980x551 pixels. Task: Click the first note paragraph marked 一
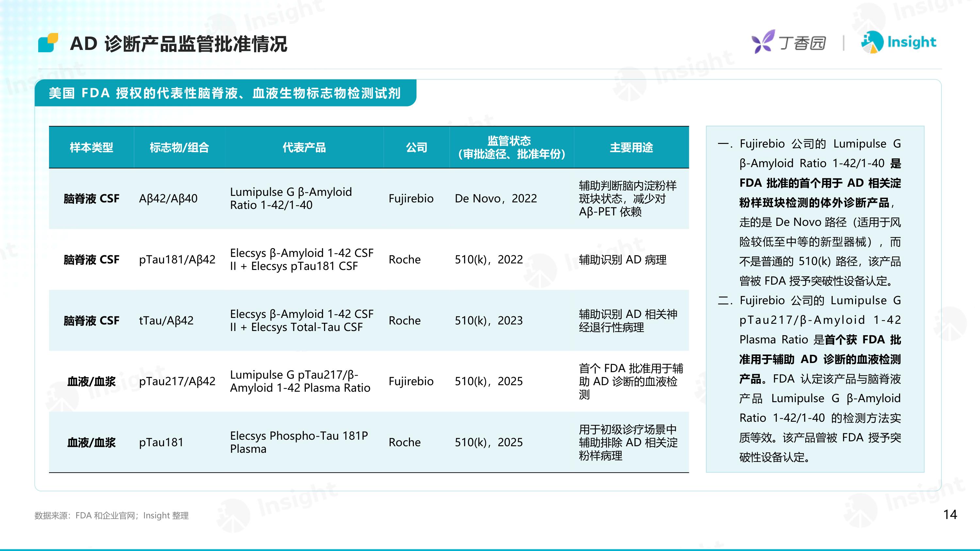809,212
